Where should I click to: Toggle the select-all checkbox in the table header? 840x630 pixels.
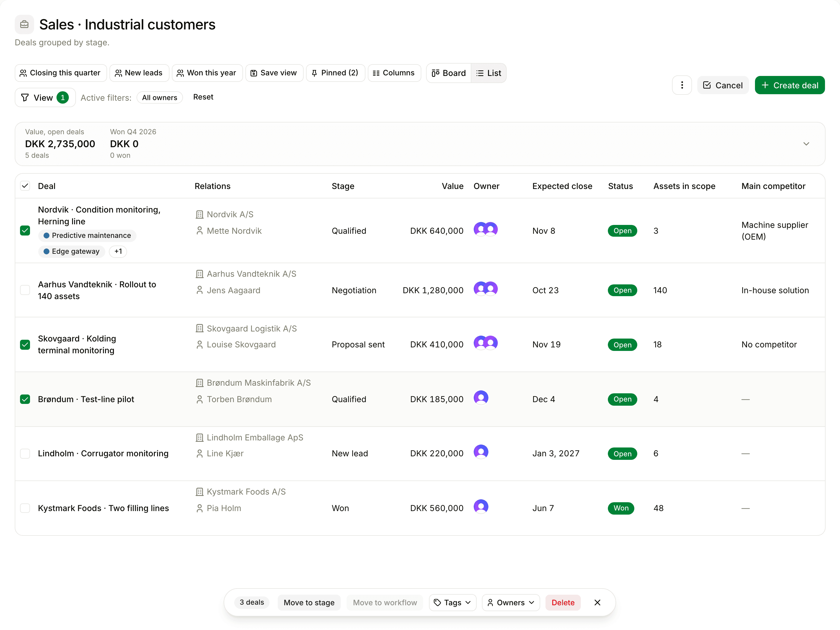pos(25,186)
